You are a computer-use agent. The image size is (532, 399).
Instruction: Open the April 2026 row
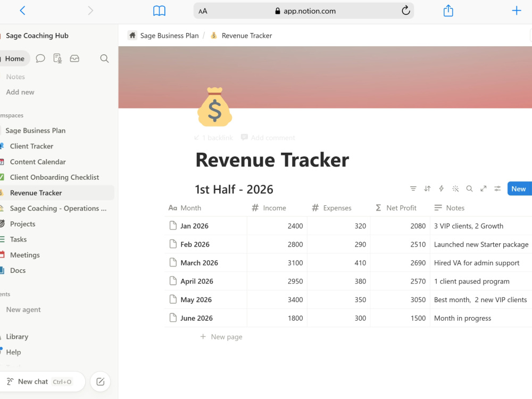point(197,281)
